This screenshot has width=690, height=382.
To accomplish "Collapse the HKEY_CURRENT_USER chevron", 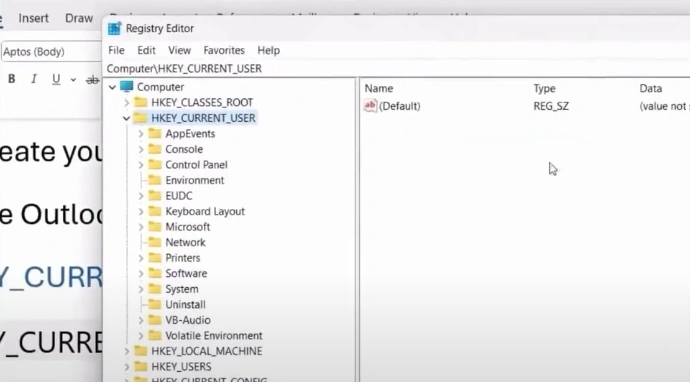I will pos(126,118).
